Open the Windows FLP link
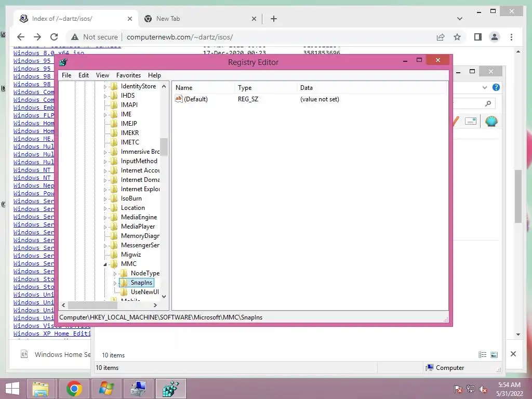The height and width of the screenshot is (399, 532). tap(34, 115)
